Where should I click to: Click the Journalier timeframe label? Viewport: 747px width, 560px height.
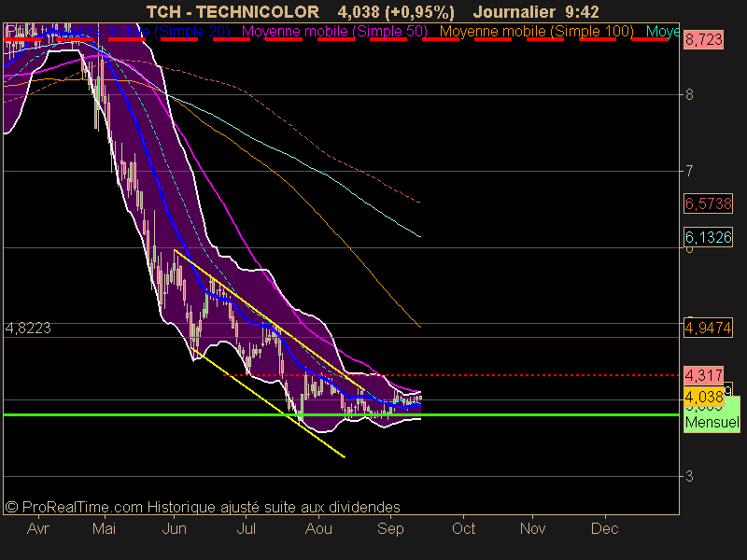coord(514,11)
